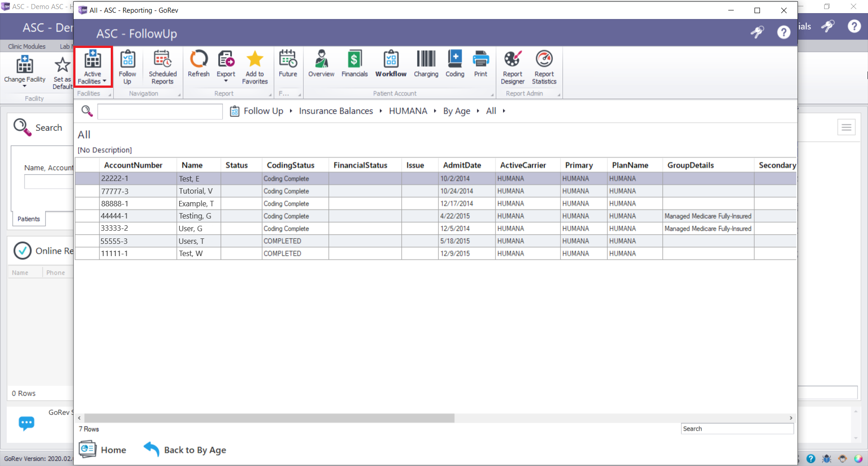Go Back to By Age
Screen dimensions: 868x466
(x=185, y=450)
